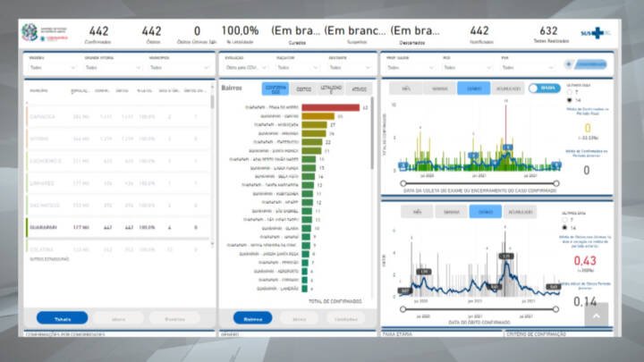This screenshot has width=644, height=362.
Task: Select Acumulado tab in deaths chart
Action: click(x=520, y=212)
